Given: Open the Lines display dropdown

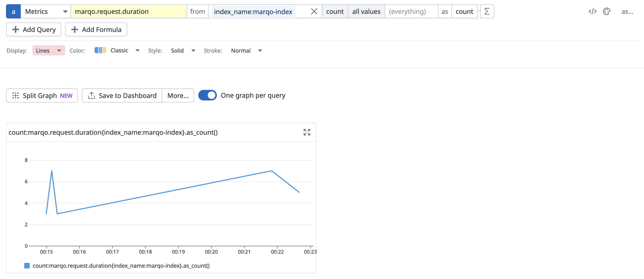Looking at the screenshot, I should (x=49, y=50).
